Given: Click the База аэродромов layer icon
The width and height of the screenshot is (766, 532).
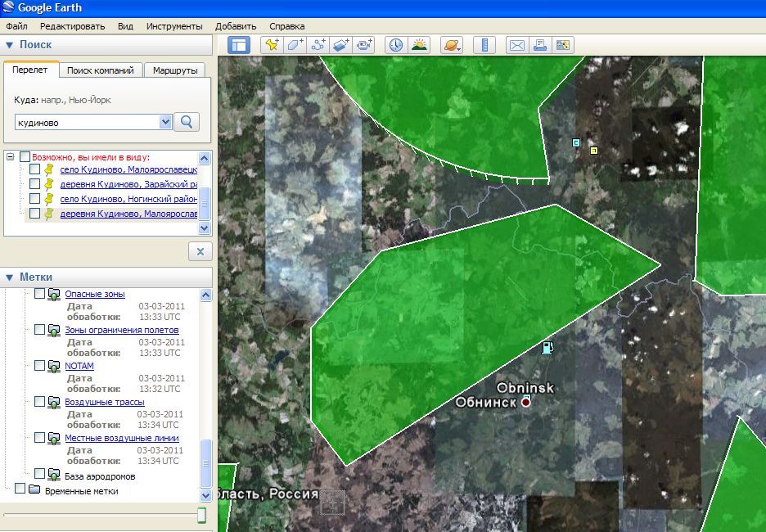Looking at the screenshot, I should click(x=54, y=475).
